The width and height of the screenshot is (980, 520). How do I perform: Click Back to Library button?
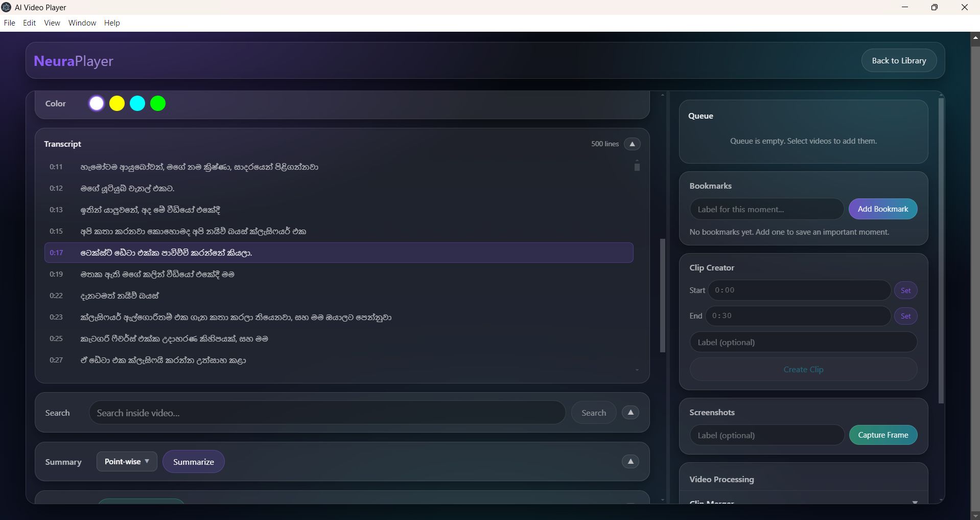coord(899,61)
